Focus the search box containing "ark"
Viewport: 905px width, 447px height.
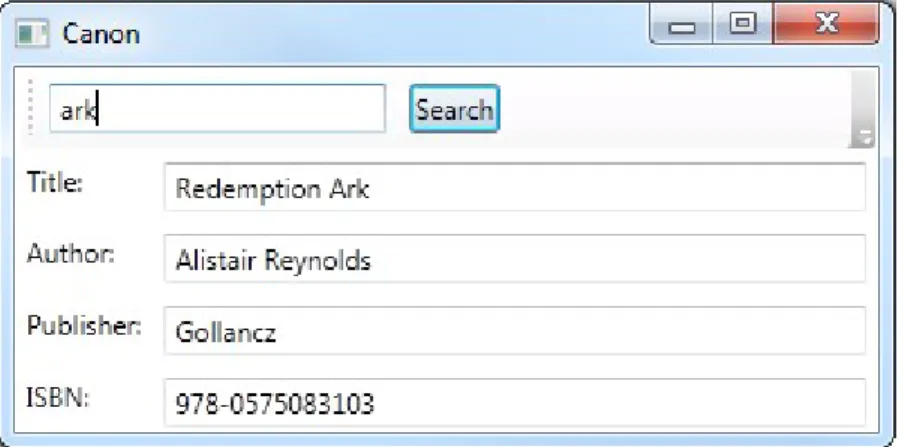(218, 109)
